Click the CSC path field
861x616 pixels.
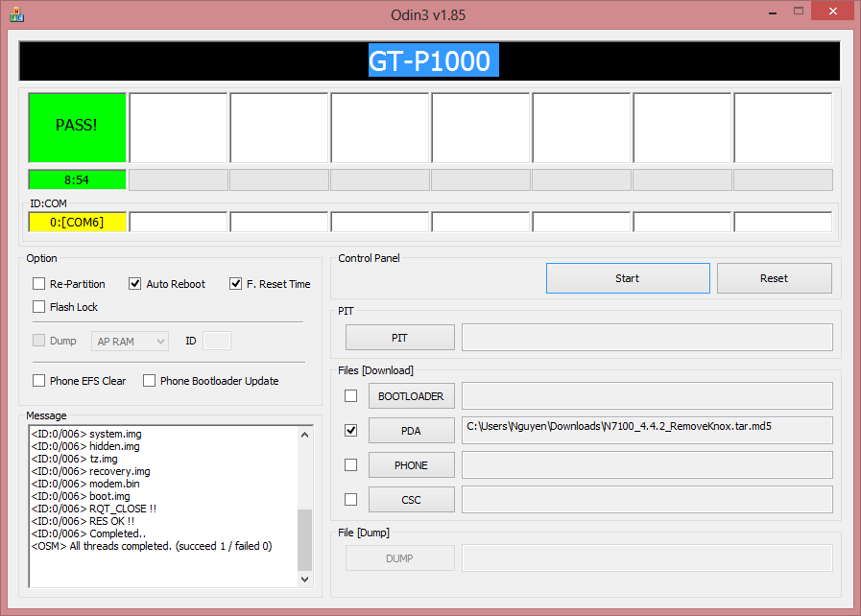647,500
